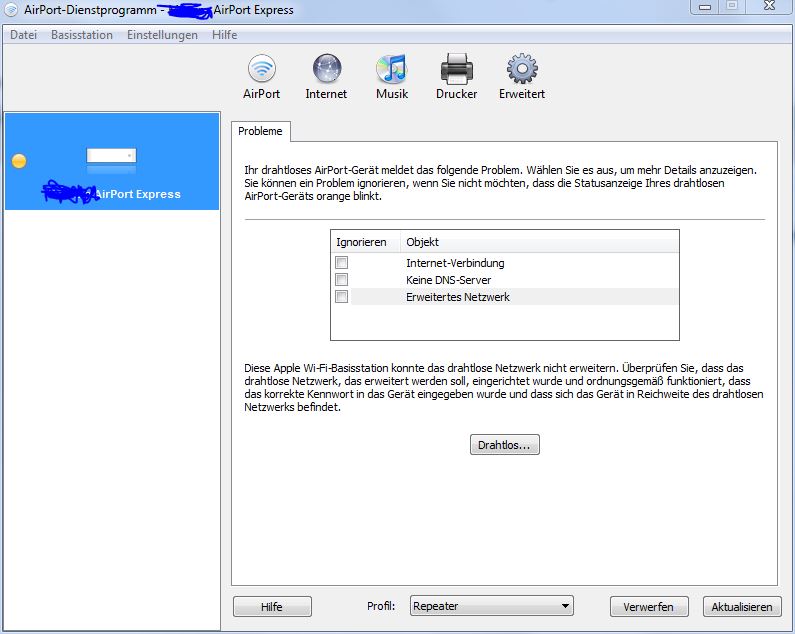Click the Verwerfen button

pyautogui.click(x=649, y=607)
